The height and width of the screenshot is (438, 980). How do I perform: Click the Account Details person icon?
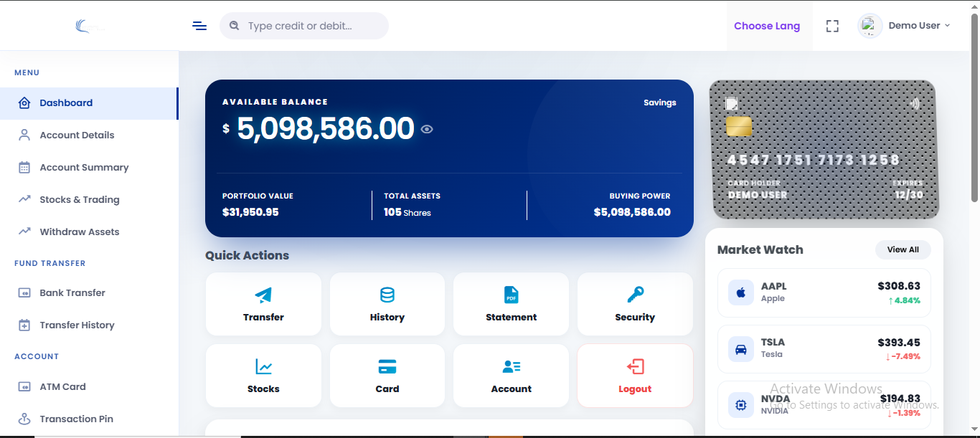(24, 135)
